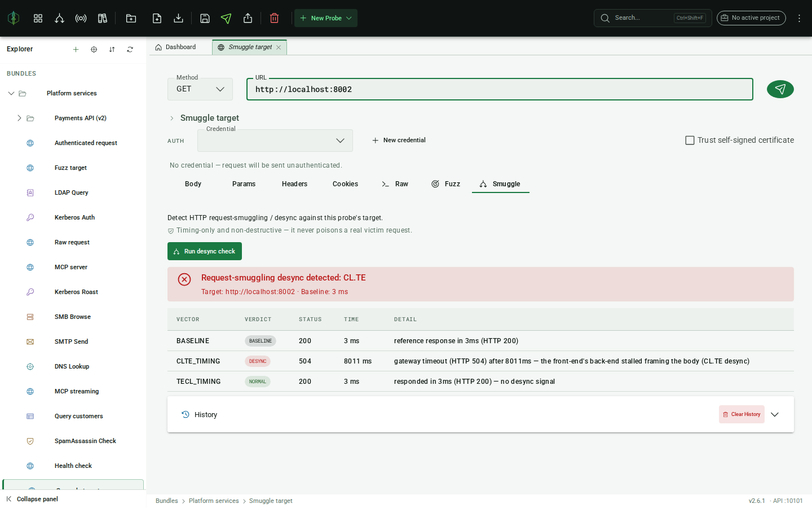Screen dimensions: 812x508
Task: Click the round green send request button
Action: (x=780, y=89)
